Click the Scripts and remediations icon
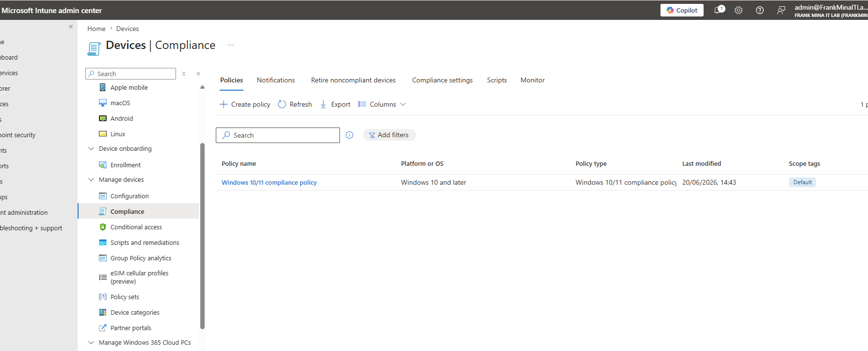 103,242
